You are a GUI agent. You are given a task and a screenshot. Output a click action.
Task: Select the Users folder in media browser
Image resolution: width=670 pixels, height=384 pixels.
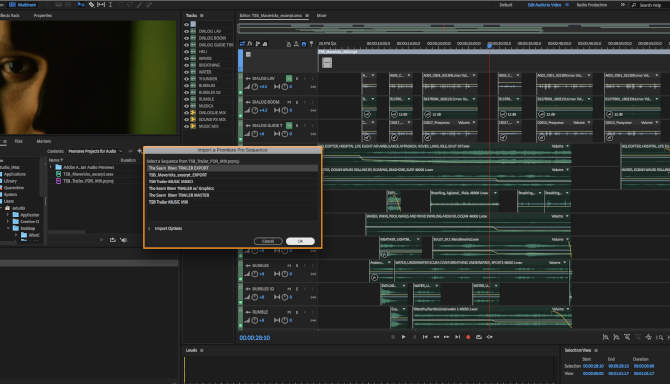(x=9, y=201)
